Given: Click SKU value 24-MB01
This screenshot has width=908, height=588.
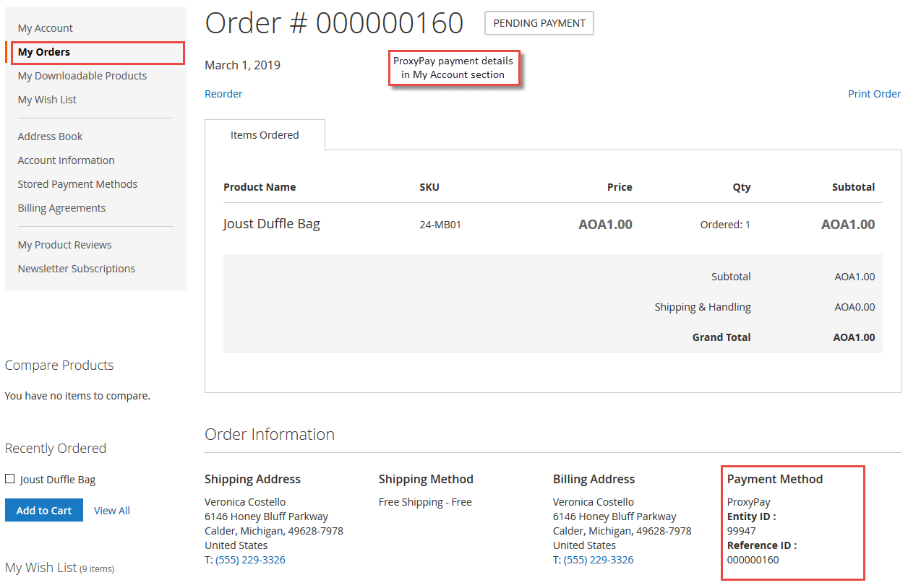Looking at the screenshot, I should tap(440, 225).
